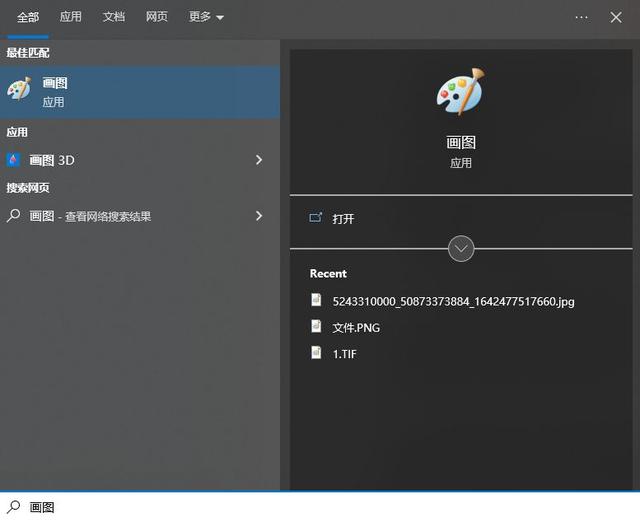Click the web search magnifier icon
The height and width of the screenshot is (522, 640).
(x=13, y=215)
